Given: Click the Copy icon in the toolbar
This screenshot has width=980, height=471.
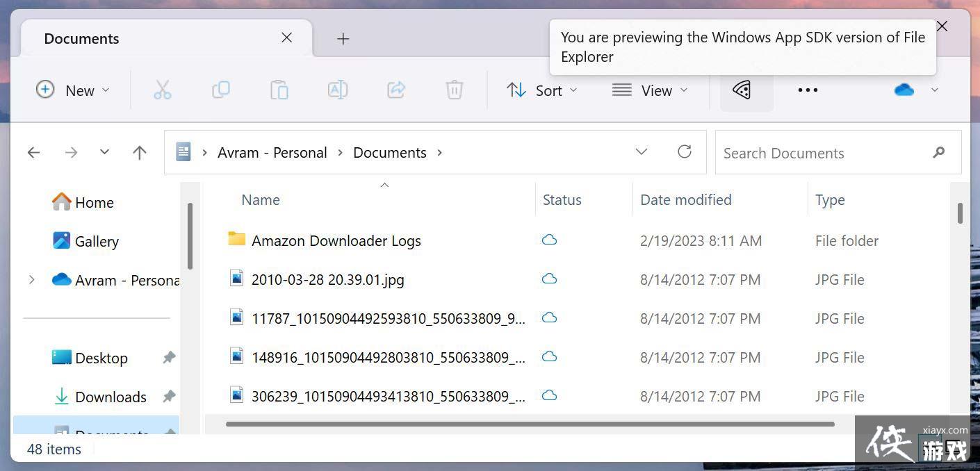Looking at the screenshot, I should [221, 90].
